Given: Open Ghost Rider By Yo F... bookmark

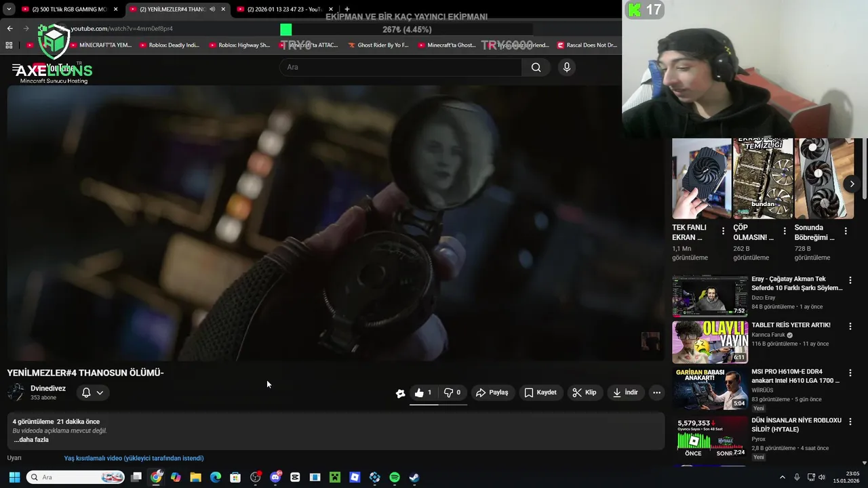Looking at the screenshot, I should [x=378, y=45].
